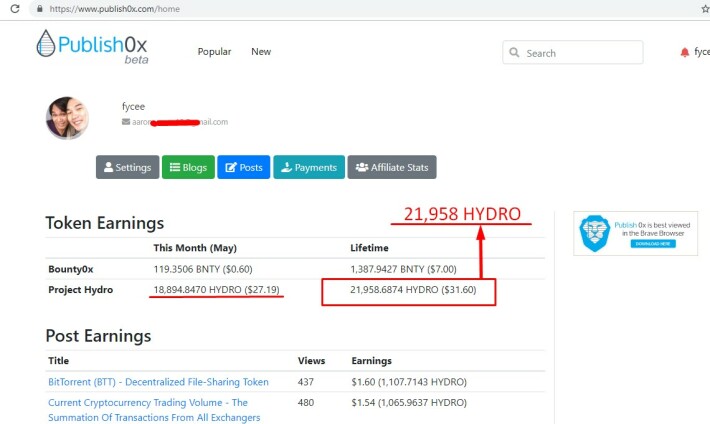The height and width of the screenshot is (424, 710).
Task: Click into the Search input field
Action: pyautogui.click(x=572, y=53)
